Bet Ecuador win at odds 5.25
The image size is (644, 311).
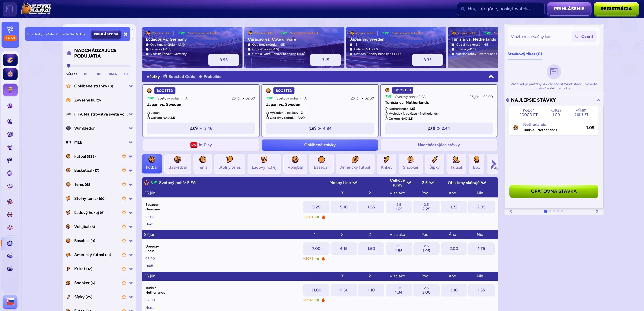(x=316, y=207)
